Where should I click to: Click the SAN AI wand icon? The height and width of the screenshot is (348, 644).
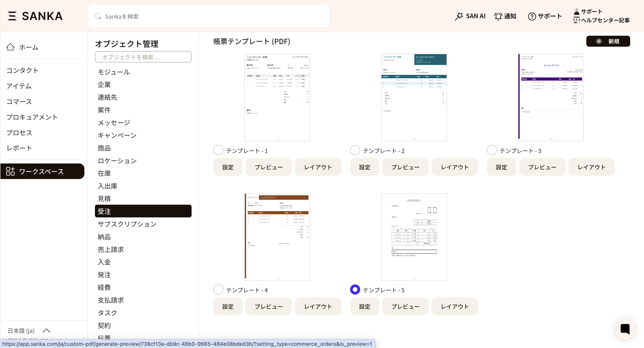tap(459, 16)
